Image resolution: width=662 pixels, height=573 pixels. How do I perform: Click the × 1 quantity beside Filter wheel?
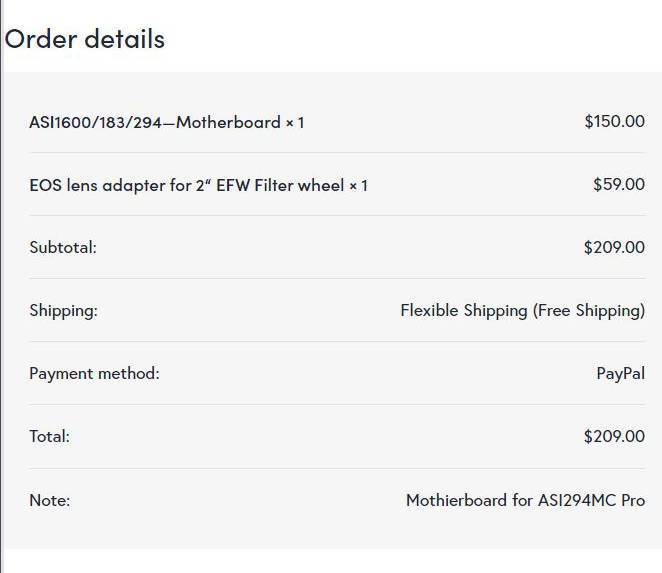pyautogui.click(x=358, y=186)
